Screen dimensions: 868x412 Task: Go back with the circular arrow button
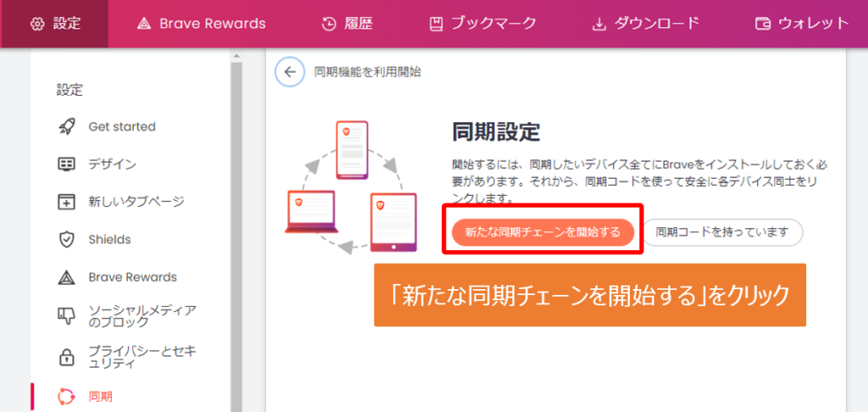(x=290, y=72)
